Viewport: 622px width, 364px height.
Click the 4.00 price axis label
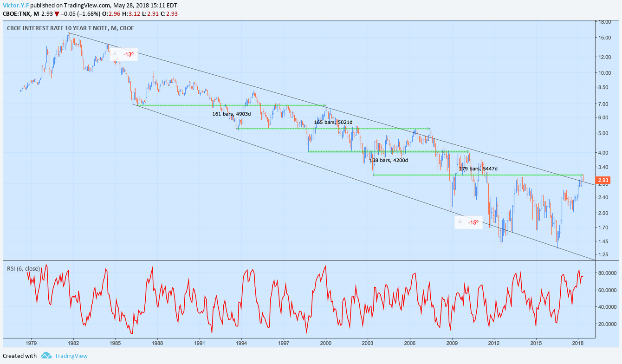pyautogui.click(x=604, y=153)
